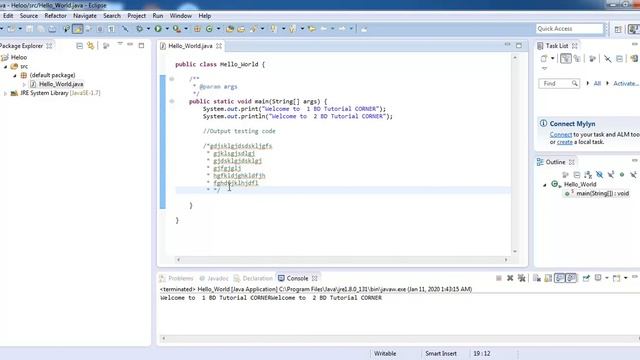Toggle Link with Editor in Package Explorer
Viewport: 640px width, 360px height.
90,46
